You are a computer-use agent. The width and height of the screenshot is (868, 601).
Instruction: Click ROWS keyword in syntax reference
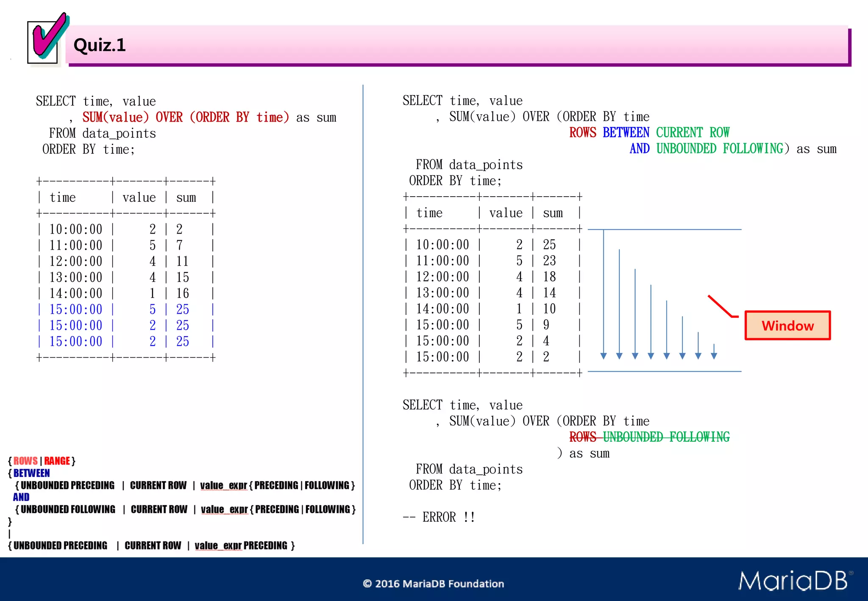(x=25, y=461)
